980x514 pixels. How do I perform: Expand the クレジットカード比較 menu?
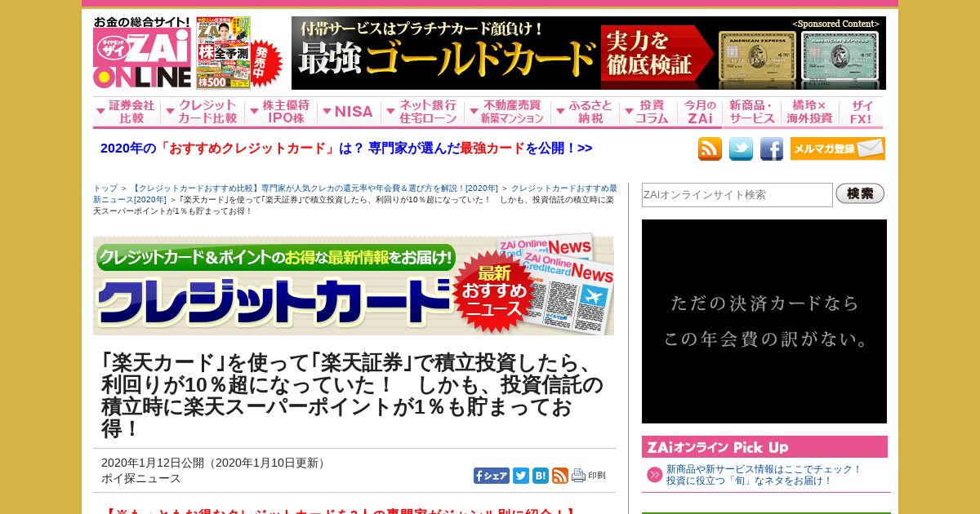(x=201, y=112)
